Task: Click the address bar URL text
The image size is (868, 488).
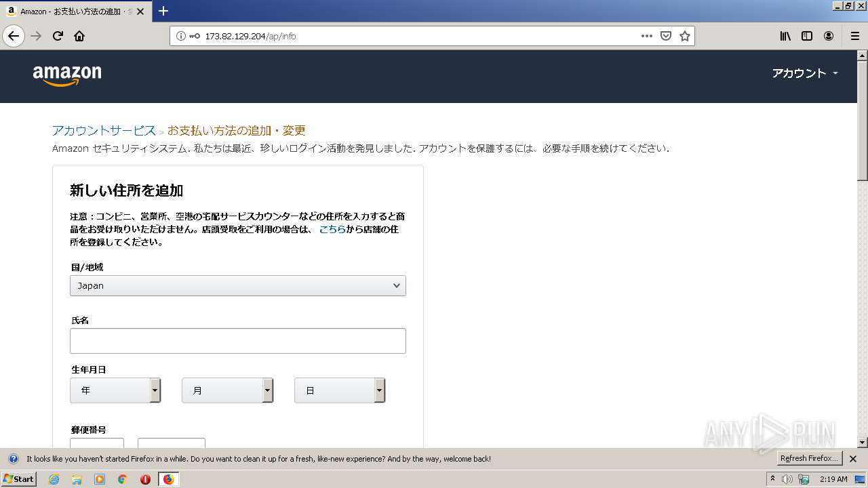Action: coord(250,36)
